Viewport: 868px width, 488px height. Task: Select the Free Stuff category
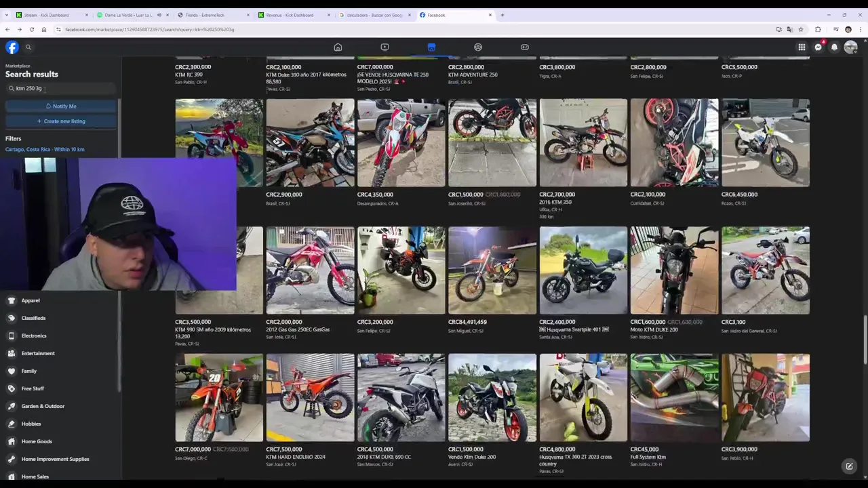(x=33, y=388)
